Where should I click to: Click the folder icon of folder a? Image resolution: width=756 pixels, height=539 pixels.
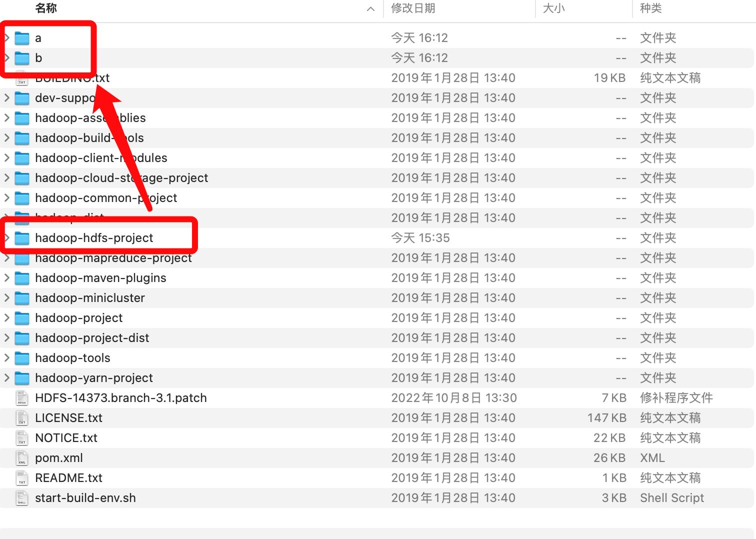[22, 38]
